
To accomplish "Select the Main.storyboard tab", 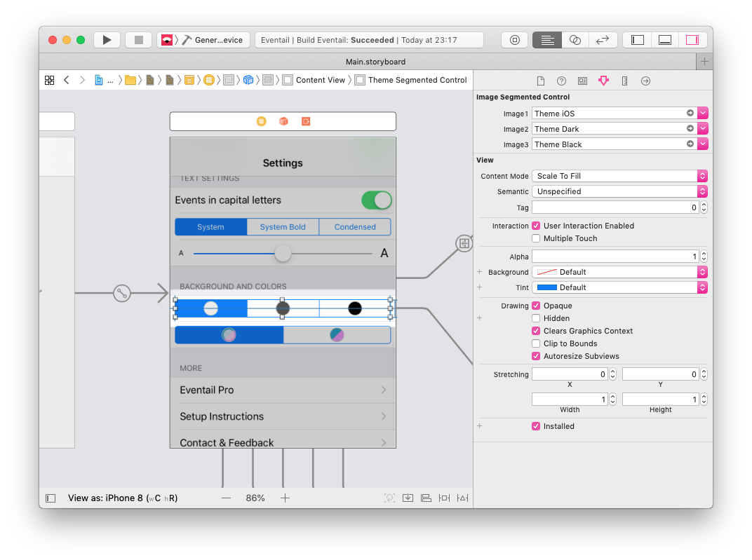I will (375, 62).
